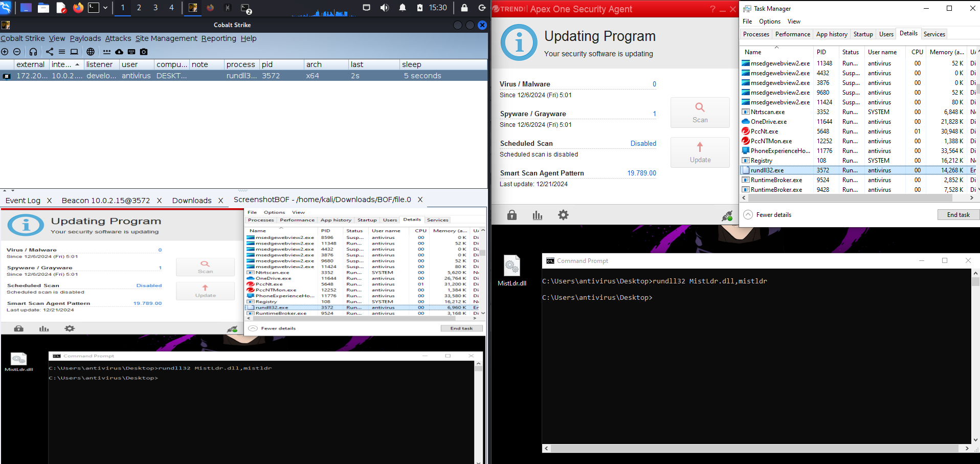Image resolution: width=980 pixels, height=464 pixels.
Task: Open the Reporting menu
Action: coord(218,38)
